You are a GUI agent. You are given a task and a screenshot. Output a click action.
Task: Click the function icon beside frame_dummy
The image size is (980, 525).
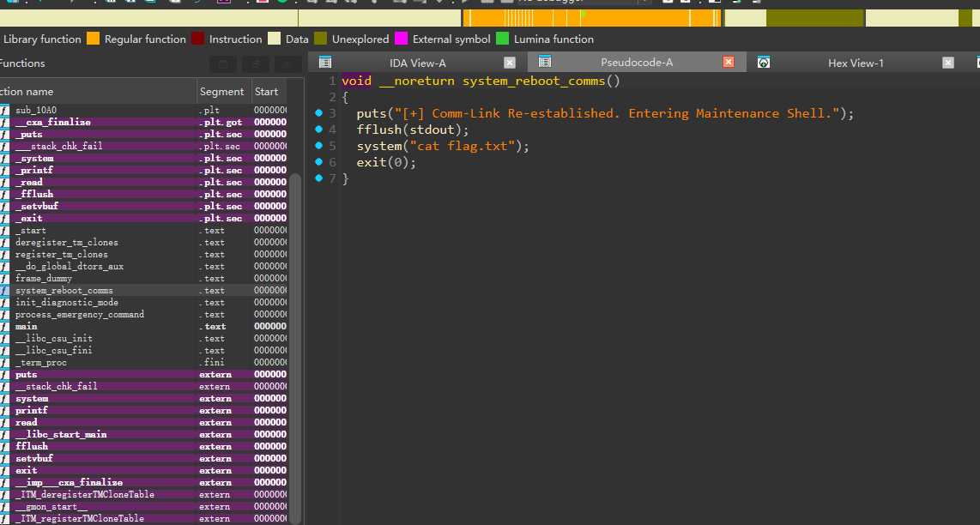click(x=4, y=278)
